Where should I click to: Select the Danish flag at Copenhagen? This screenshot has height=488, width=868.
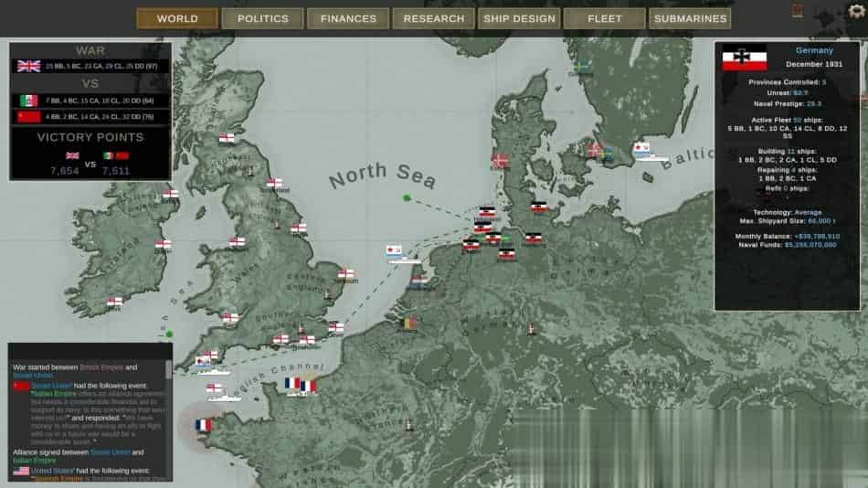pyautogui.click(x=595, y=149)
